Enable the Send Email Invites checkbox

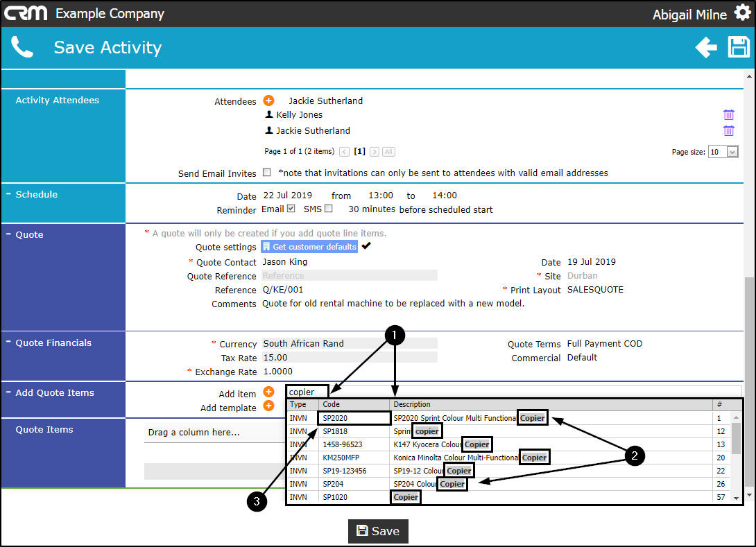coord(266,172)
